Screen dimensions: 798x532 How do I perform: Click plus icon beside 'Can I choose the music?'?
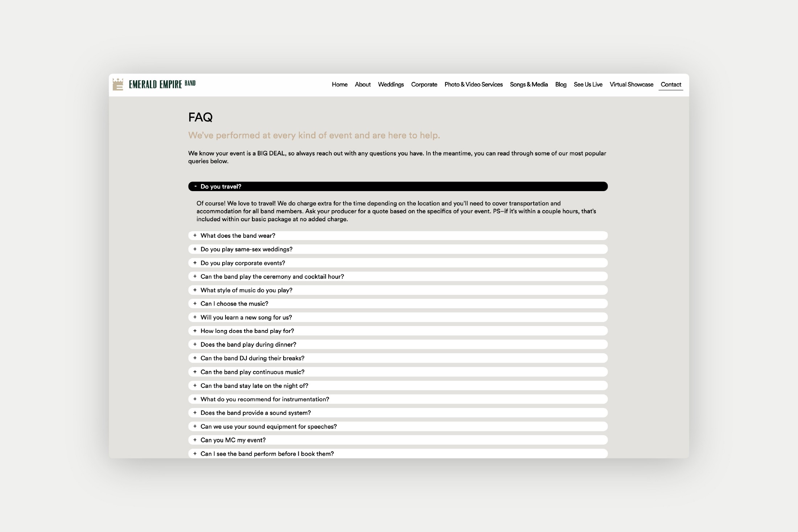pyautogui.click(x=195, y=304)
